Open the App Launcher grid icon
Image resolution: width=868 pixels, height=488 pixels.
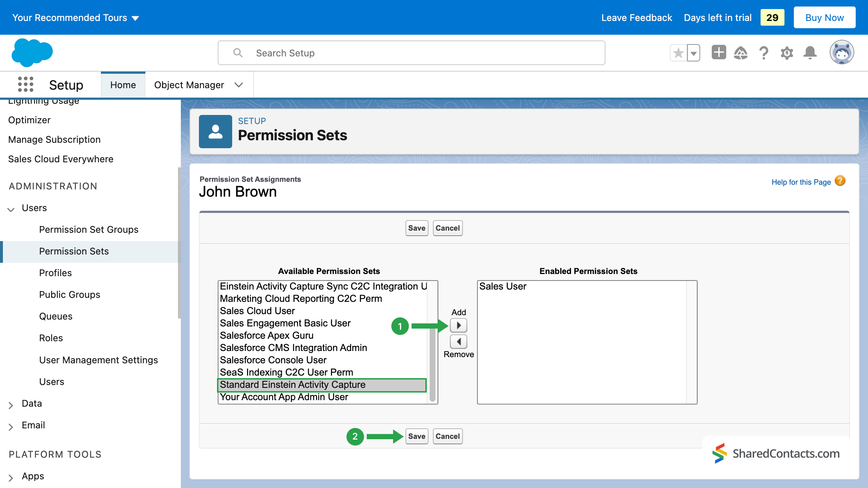coord(26,85)
